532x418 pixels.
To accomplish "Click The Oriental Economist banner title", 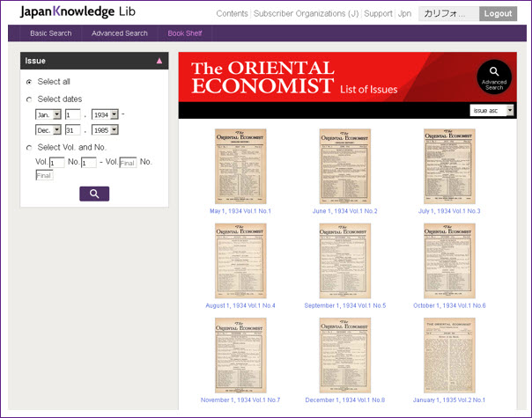I will click(262, 77).
